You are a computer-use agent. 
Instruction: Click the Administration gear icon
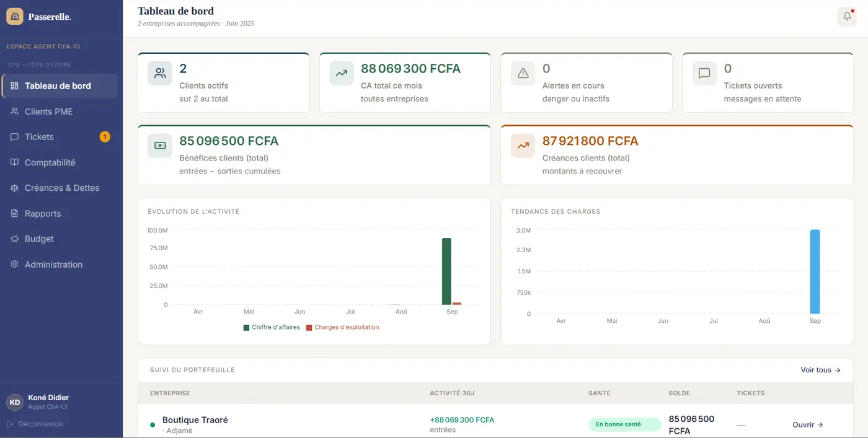(14, 265)
